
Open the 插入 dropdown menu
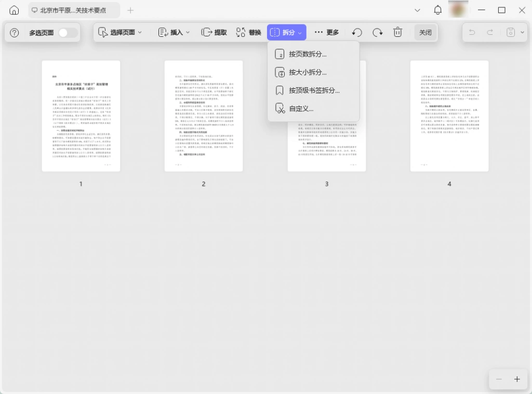point(174,32)
